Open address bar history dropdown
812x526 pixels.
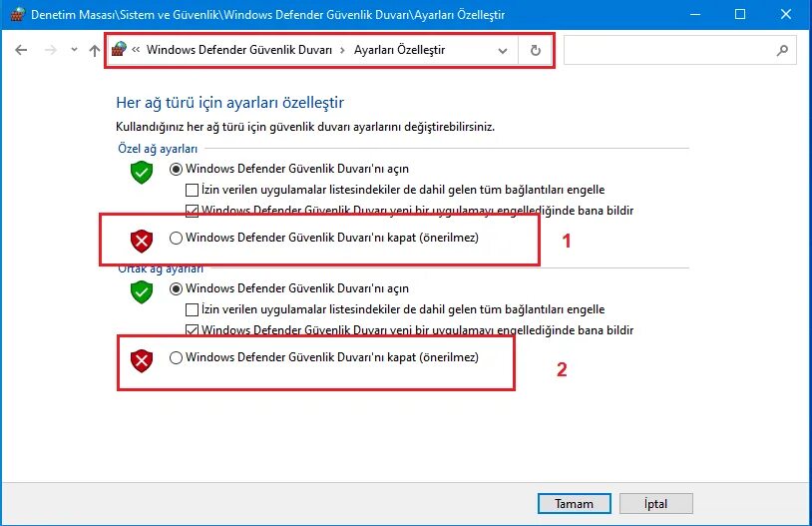[x=503, y=51]
